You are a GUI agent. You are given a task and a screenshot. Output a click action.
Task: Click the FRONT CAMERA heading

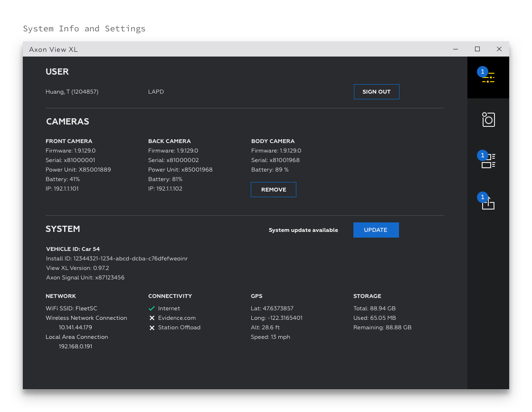pyautogui.click(x=69, y=141)
